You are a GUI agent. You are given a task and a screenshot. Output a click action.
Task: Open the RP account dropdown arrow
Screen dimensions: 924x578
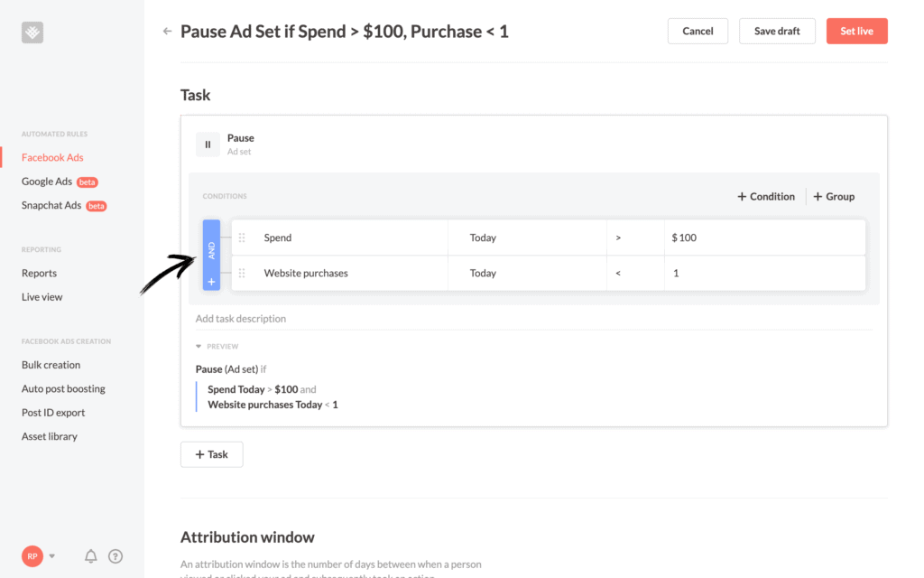click(51, 556)
